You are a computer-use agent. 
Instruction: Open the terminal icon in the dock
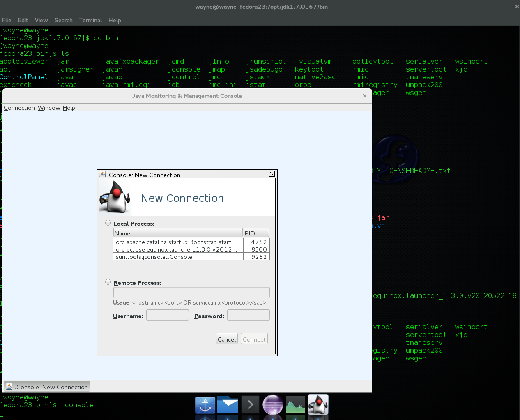pyautogui.click(x=250, y=405)
